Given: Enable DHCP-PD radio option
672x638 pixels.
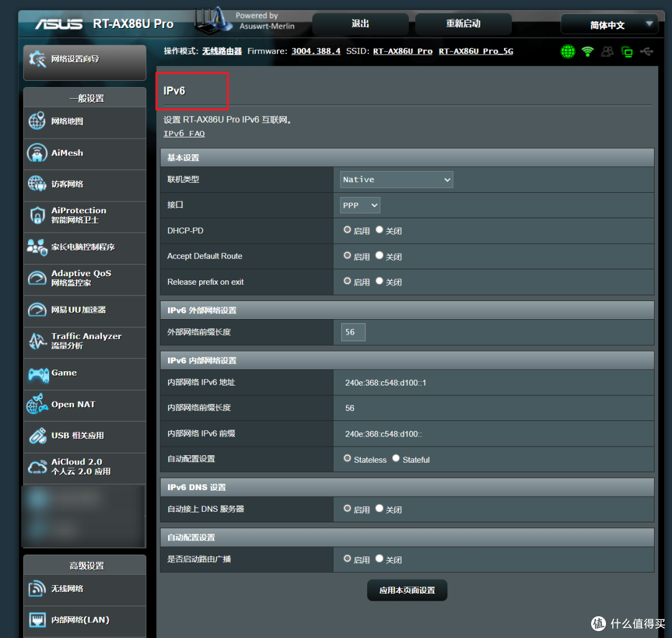Looking at the screenshot, I should click(347, 230).
